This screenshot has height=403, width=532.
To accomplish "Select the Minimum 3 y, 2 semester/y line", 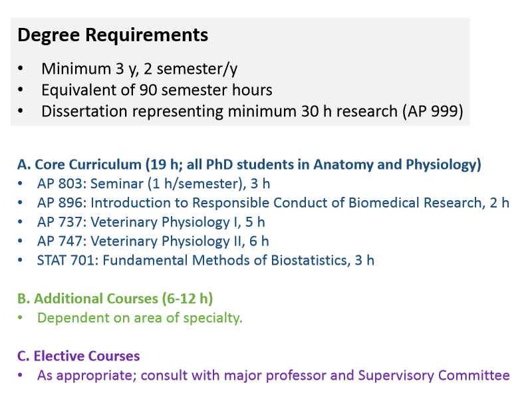I will click(x=139, y=69).
